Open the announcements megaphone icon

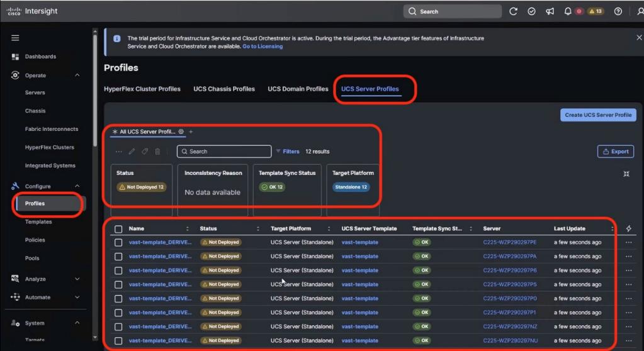coord(550,11)
